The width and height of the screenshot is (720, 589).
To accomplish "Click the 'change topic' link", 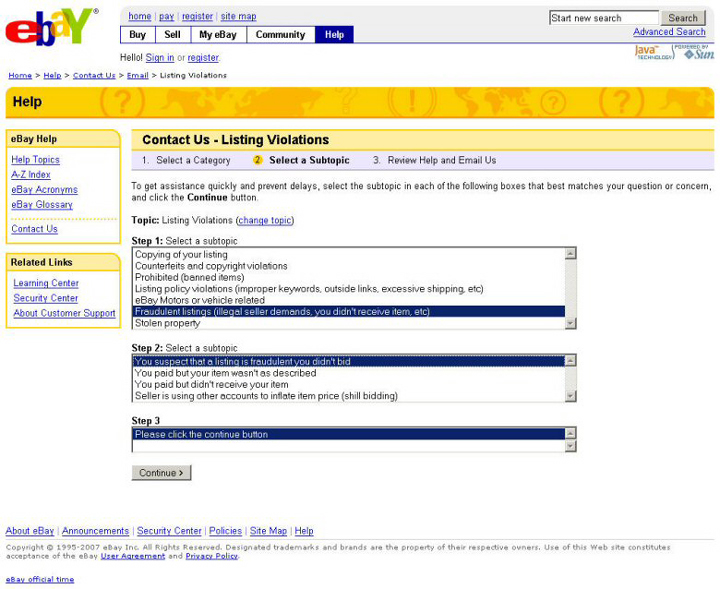I will click(x=265, y=220).
